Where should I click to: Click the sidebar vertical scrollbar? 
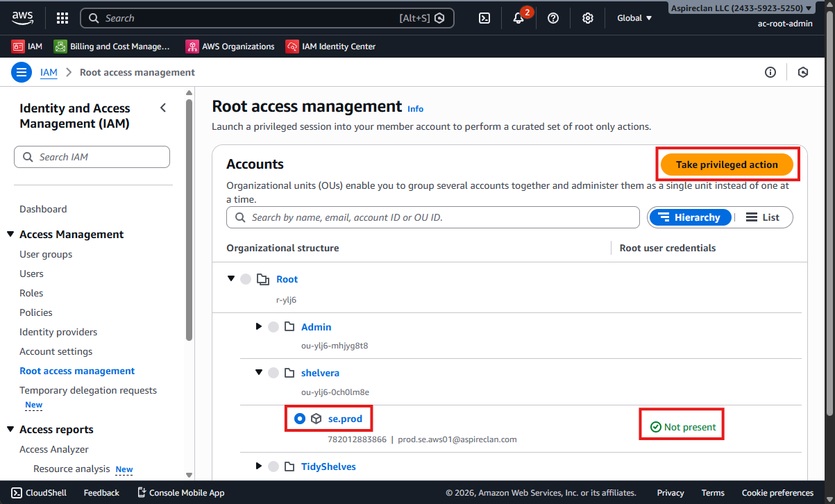pos(189,221)
